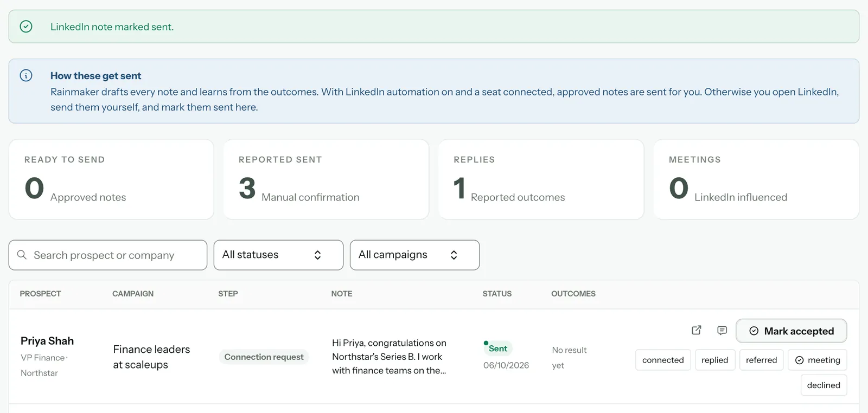Click the Ready to Send stat card
Image resolution: width=868 pixels, height=413 pixels.
pos(111,179)
